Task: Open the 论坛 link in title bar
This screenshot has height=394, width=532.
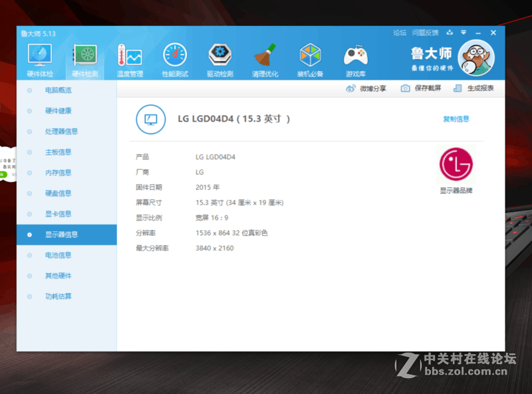Action: pos(400,33)
